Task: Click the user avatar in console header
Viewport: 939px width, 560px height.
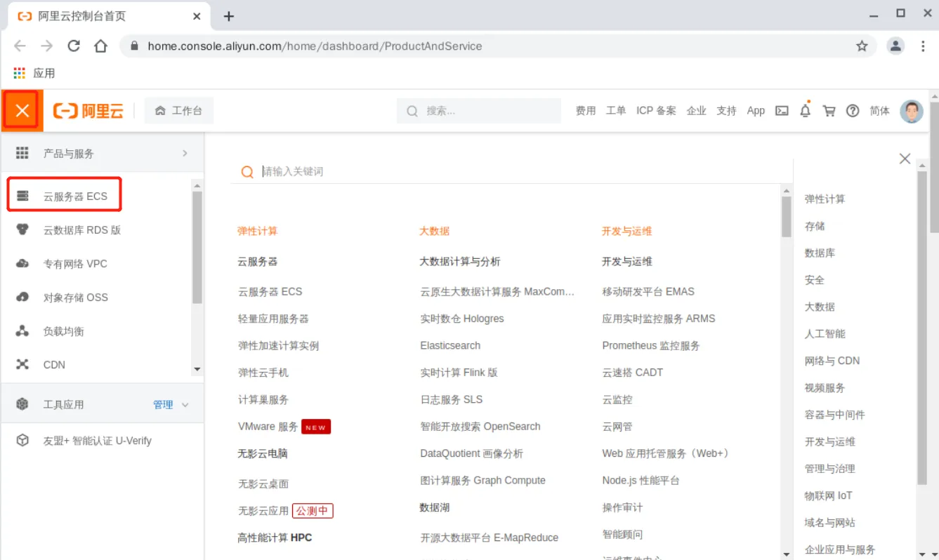Action: [912, 111]
